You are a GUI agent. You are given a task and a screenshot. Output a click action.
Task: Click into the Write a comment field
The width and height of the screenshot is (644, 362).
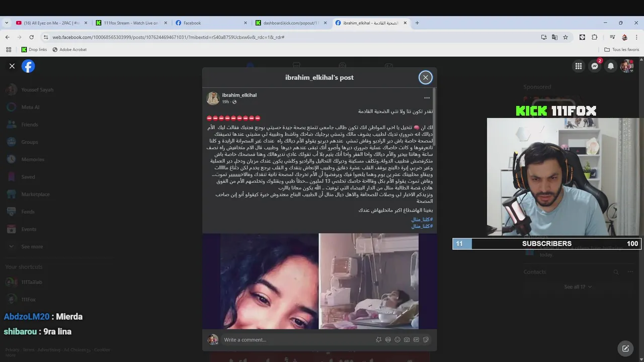(x=297, y=340)
